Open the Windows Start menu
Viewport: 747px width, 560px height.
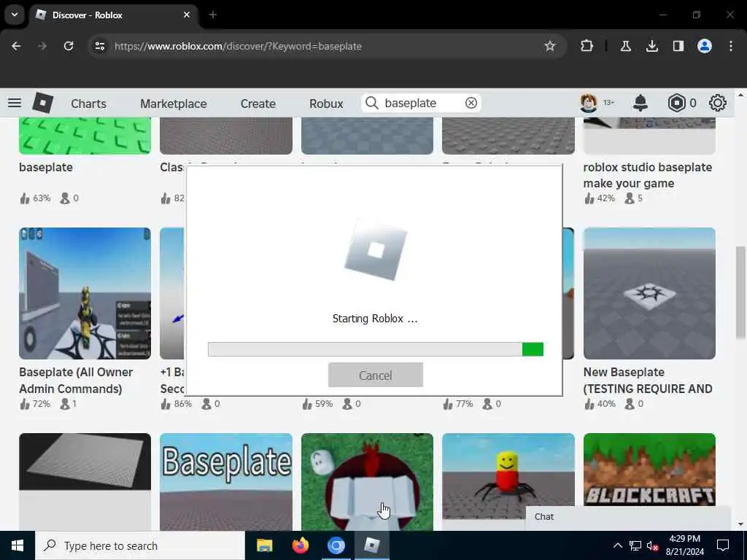[18, 545]
